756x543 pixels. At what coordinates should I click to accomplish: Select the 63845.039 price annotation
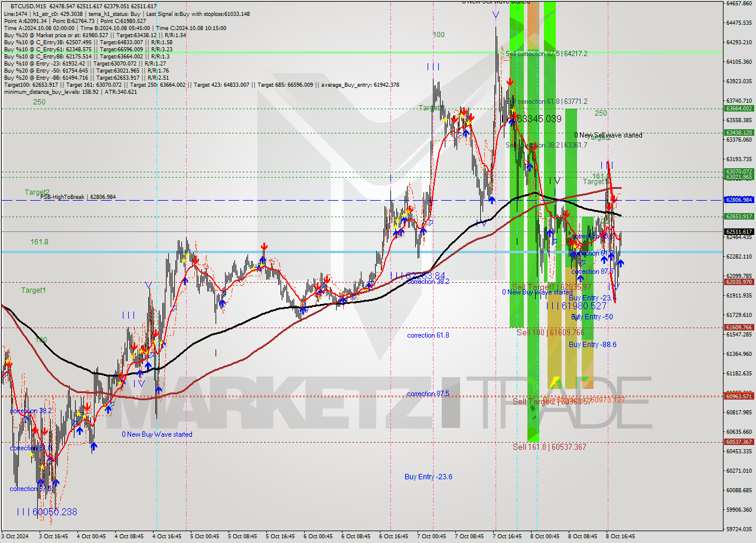[x=536, y=119]
